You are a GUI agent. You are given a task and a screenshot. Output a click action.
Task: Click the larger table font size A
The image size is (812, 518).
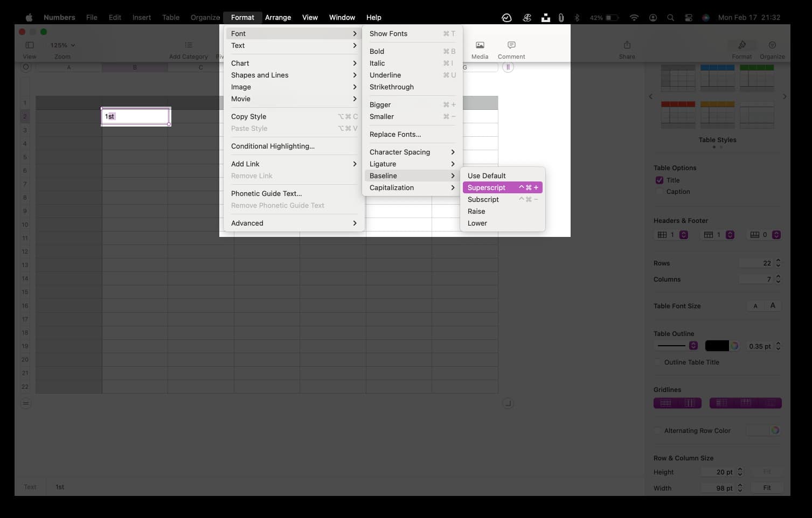(x=773, y=306)
